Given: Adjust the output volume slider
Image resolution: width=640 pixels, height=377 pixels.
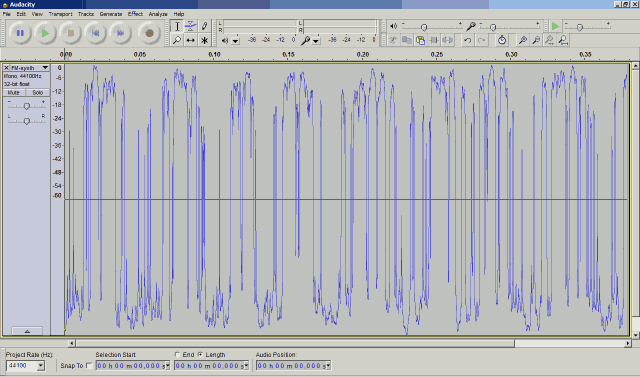Looking at the screenshot, I should click(424, 27).
